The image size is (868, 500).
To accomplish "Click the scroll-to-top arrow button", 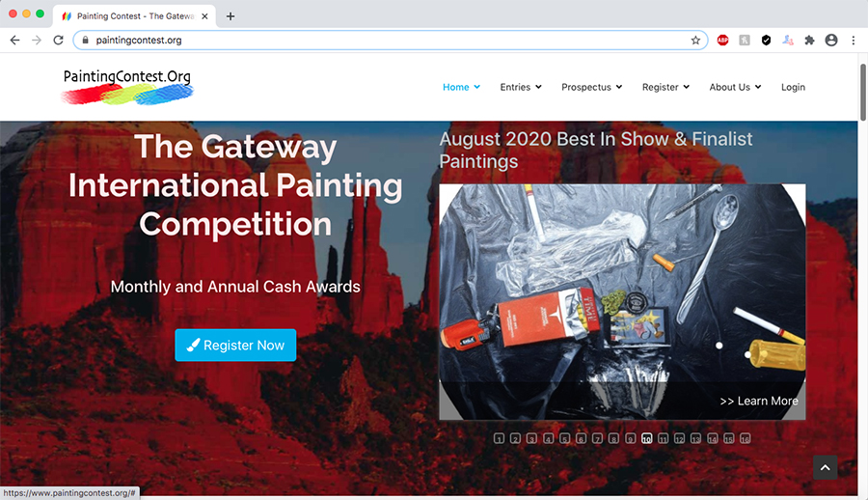I will tap(825, 467).
